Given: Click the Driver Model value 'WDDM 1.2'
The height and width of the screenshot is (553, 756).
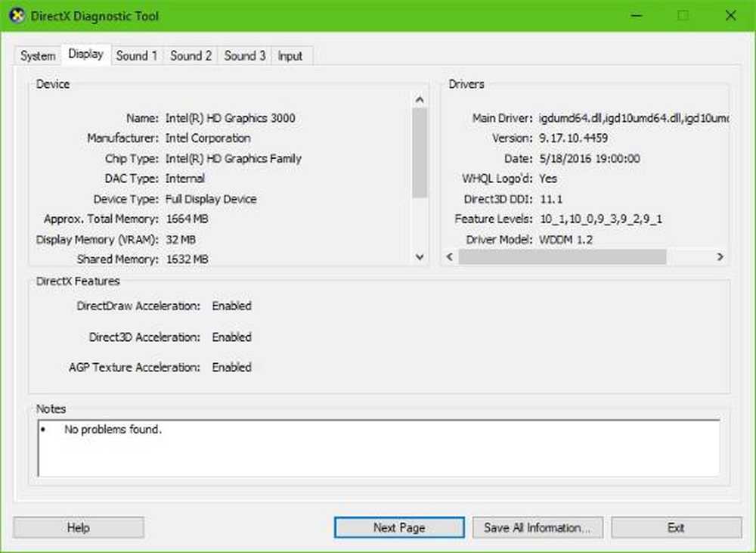Looking at the screenshot, I should (x=566, y=240).
